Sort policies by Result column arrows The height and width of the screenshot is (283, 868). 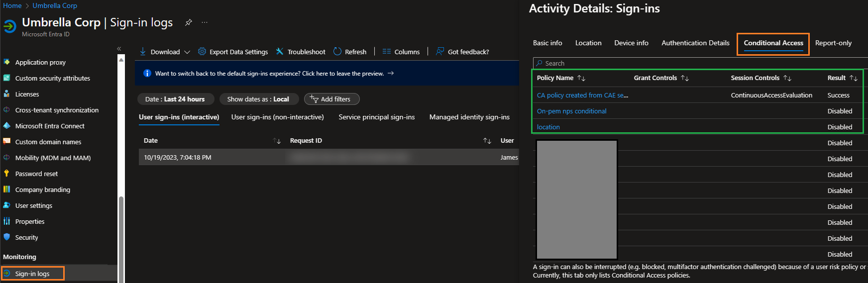pos(854,78)
